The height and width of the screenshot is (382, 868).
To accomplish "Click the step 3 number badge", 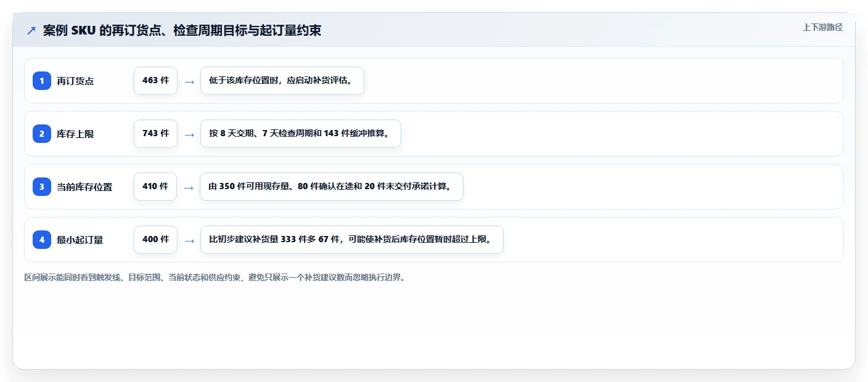I will [42, 187].
